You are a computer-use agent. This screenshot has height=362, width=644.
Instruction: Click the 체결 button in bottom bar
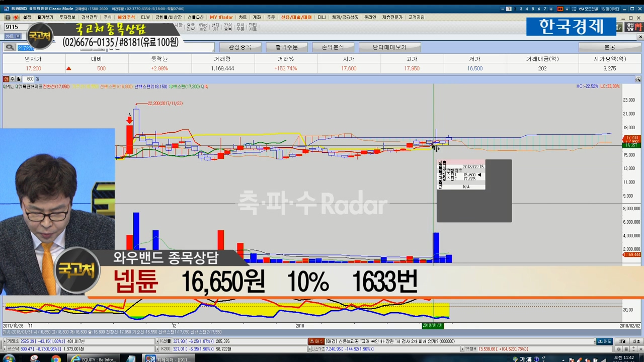(x=622, y=341)
